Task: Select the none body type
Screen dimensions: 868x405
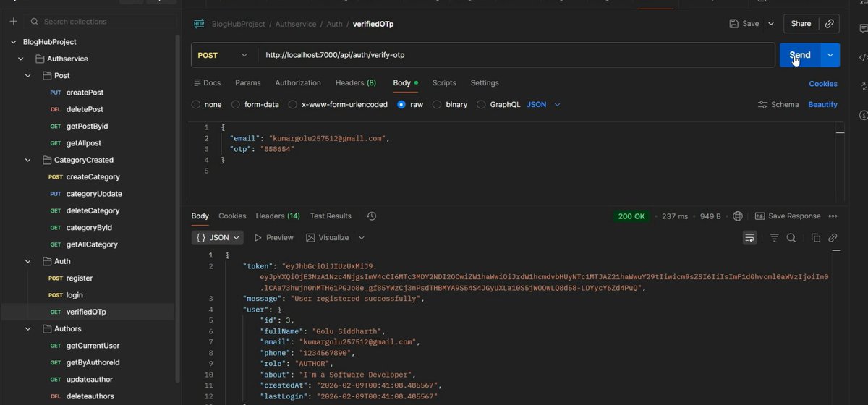Action: tap(196, 105)
